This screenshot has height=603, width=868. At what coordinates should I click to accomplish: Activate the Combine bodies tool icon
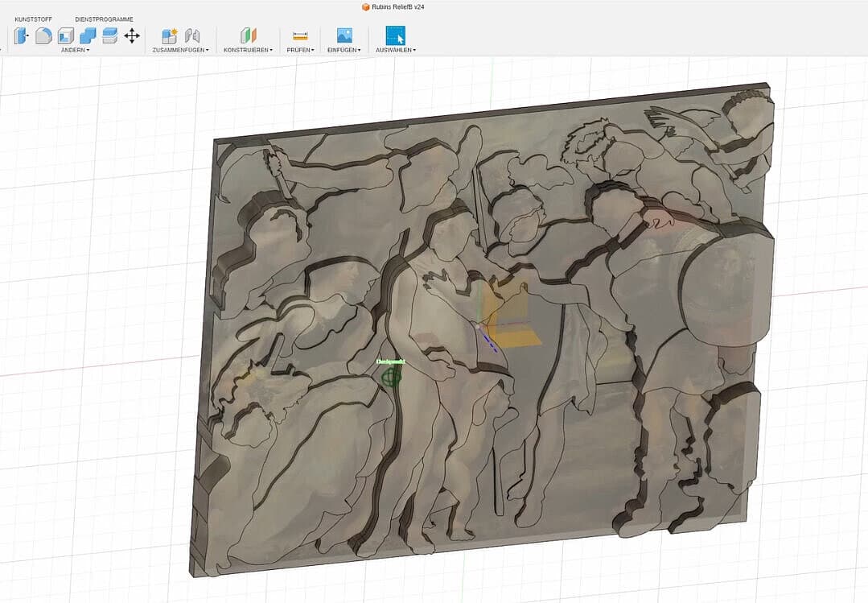[x=88, y=35]
